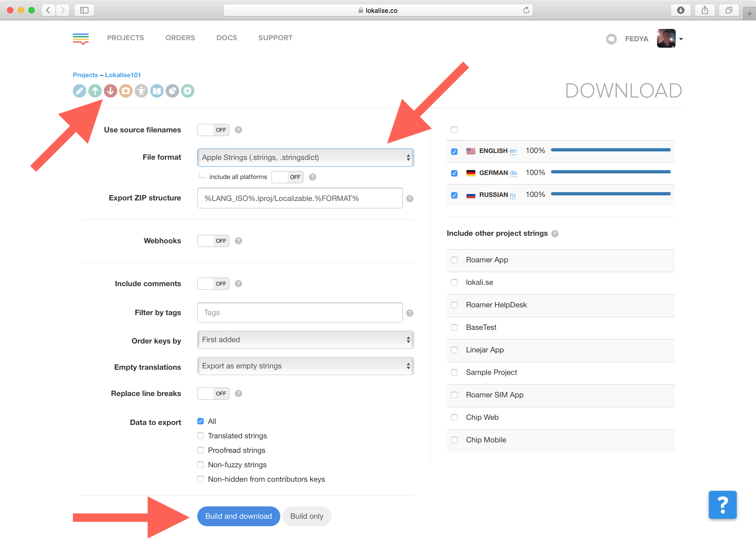This screenshot has width=756, height=538.
Task: Check Non-fuzzy strings option
Action: [x=200, y=465]
